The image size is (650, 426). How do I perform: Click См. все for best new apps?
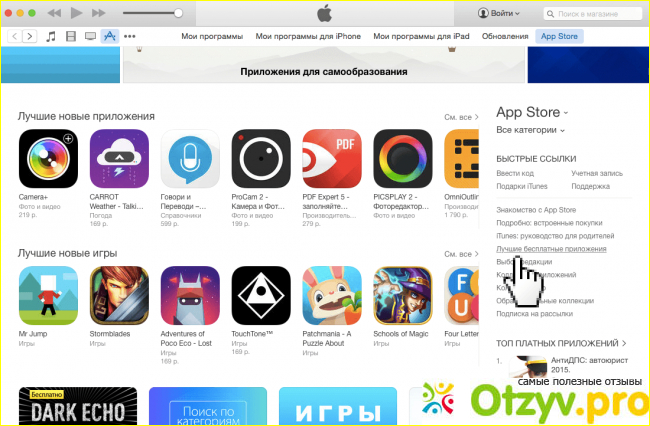[461, 117]
